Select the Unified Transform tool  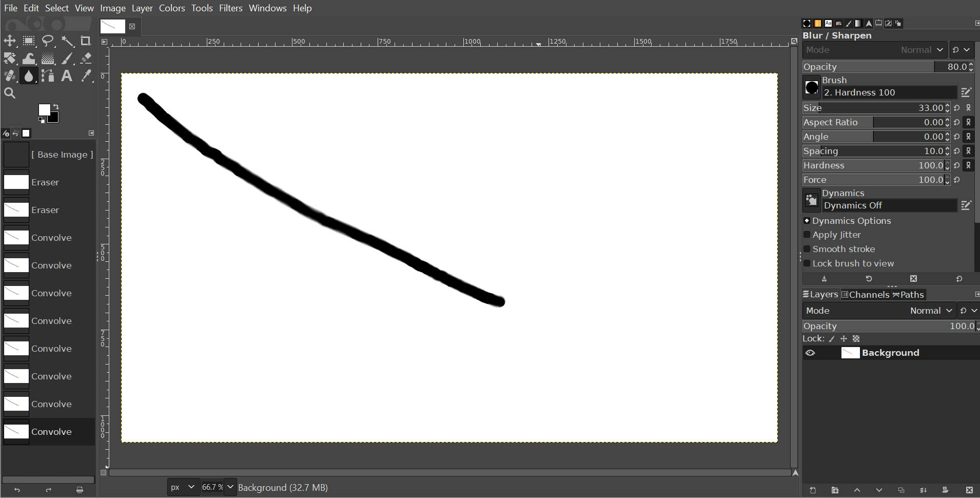tap(10, 59)
